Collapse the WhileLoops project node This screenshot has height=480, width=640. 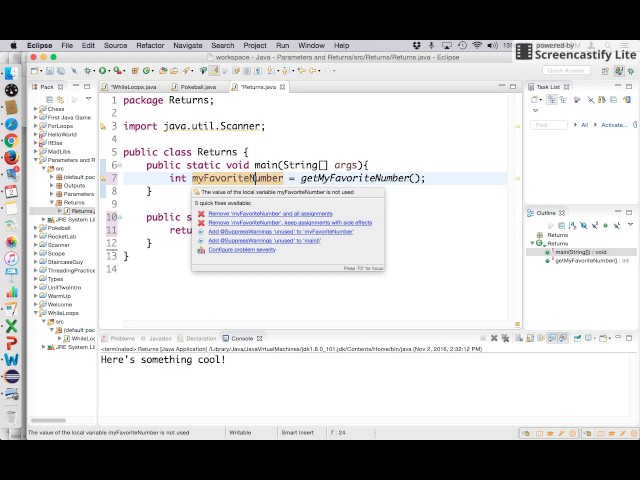pyautogui.click(x=36, y=313)
